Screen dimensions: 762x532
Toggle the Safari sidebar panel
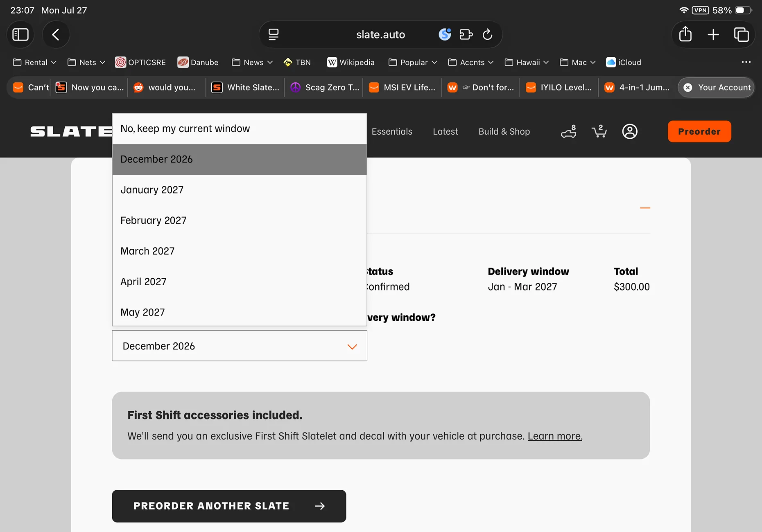coord(20,34)
